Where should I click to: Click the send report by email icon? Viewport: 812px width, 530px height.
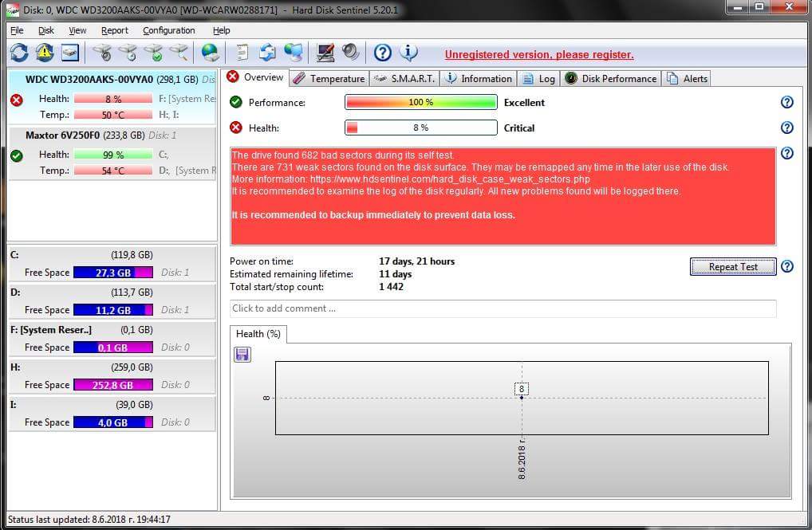[x=267, y=53]
